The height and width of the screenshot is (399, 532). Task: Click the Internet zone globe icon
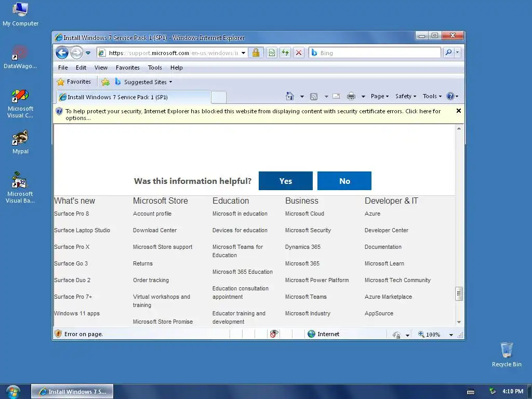click(x=312, y=334)
